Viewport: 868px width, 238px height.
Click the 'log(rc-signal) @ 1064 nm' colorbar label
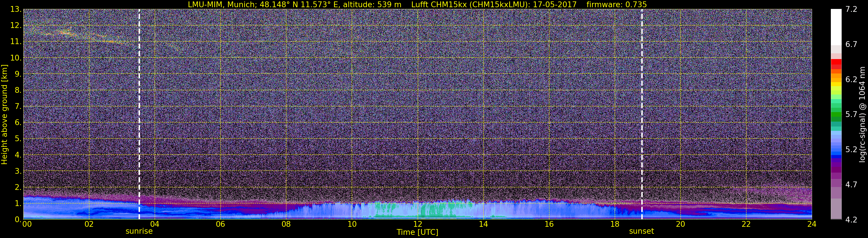(x=862, y=114)
